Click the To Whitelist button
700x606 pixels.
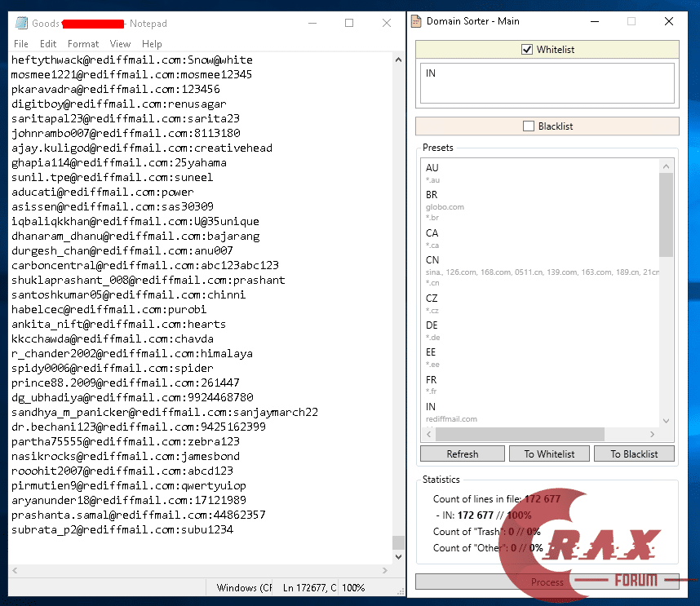pyautogui.click(x=549, y=453)
